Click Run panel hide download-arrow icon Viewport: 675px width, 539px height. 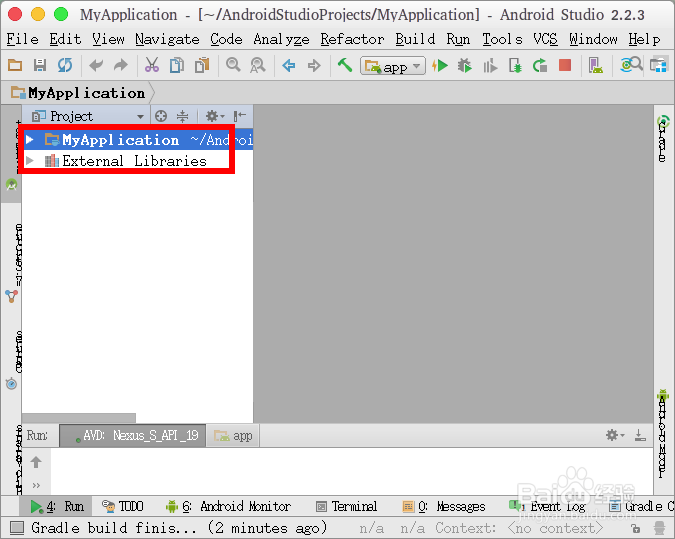[640, 435]
